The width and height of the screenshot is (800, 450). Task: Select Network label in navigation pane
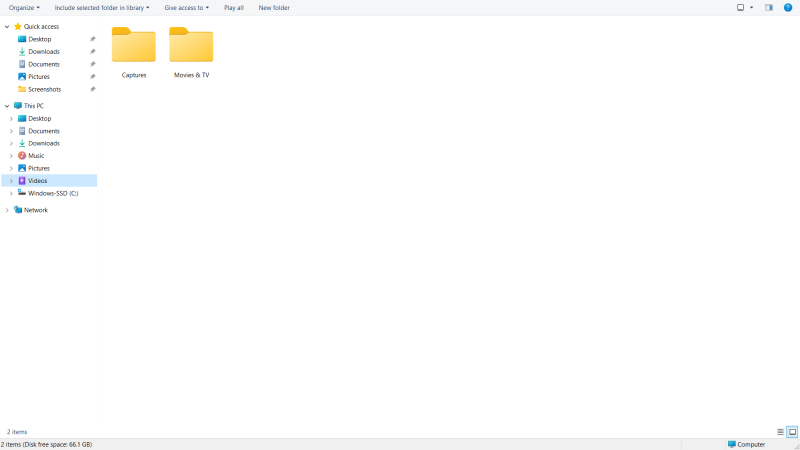pos(36,210)
